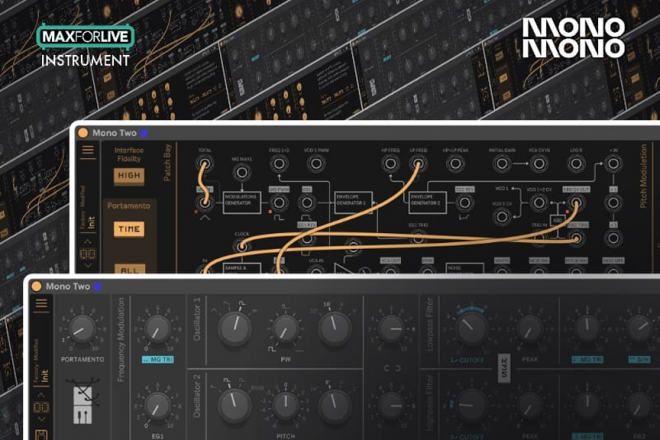Click the + IN patch jack
660x440 pixels.
point(613,164)
